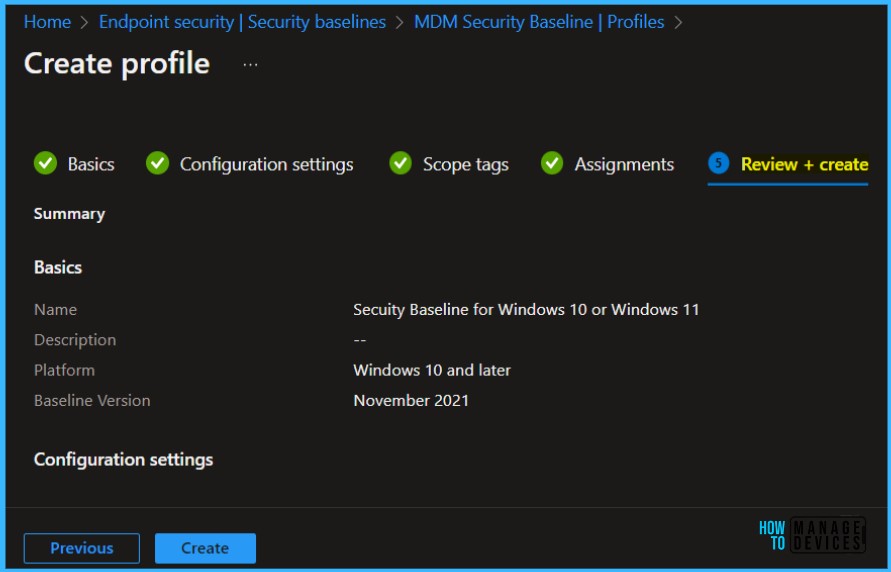This screenshot has width=891, height=572.
Task: Open the Scope tags step tab
Action: tap(449, 164)
